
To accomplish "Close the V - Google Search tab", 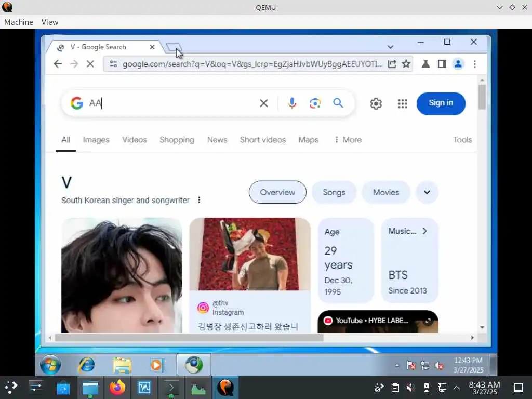I will (152, 47).
